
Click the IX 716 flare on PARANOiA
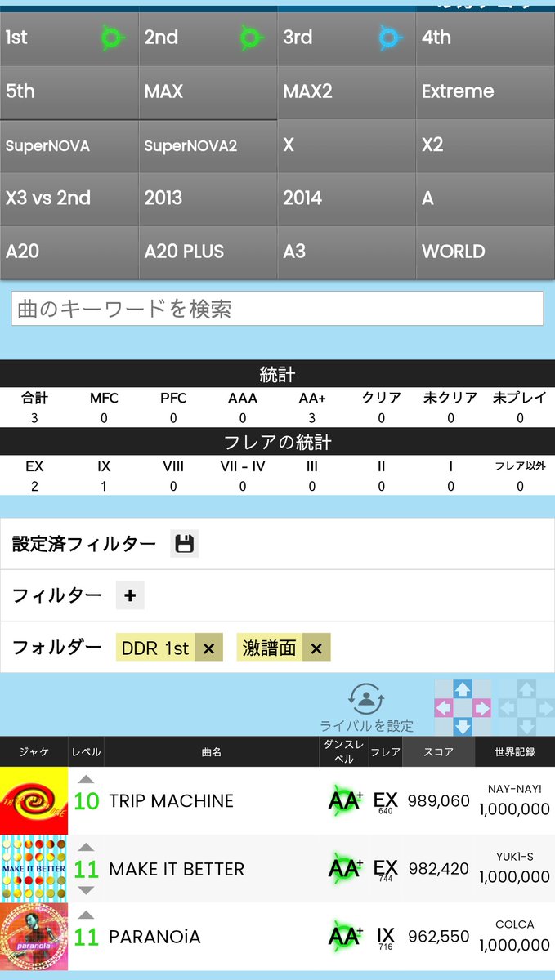click(x=386, y=938)
